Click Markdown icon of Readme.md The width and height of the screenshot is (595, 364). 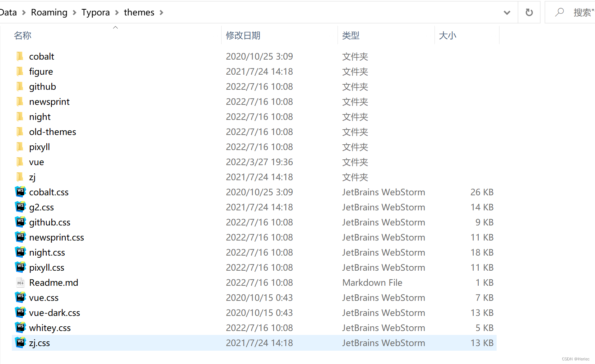20,283
